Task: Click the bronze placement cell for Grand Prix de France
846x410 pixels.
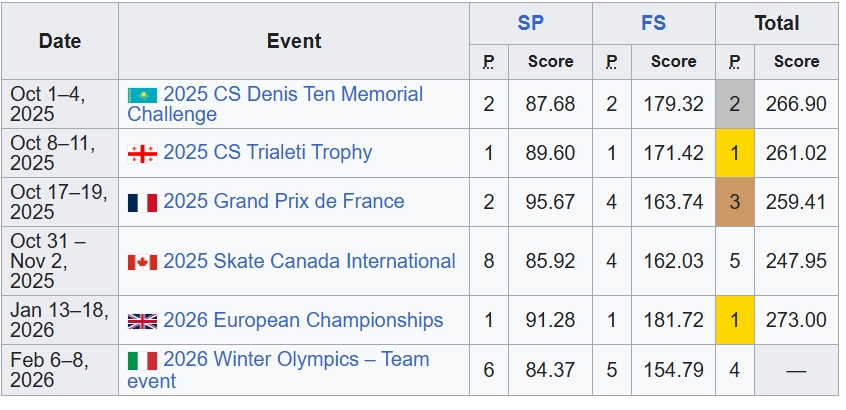Action: (x=734, y=202)
